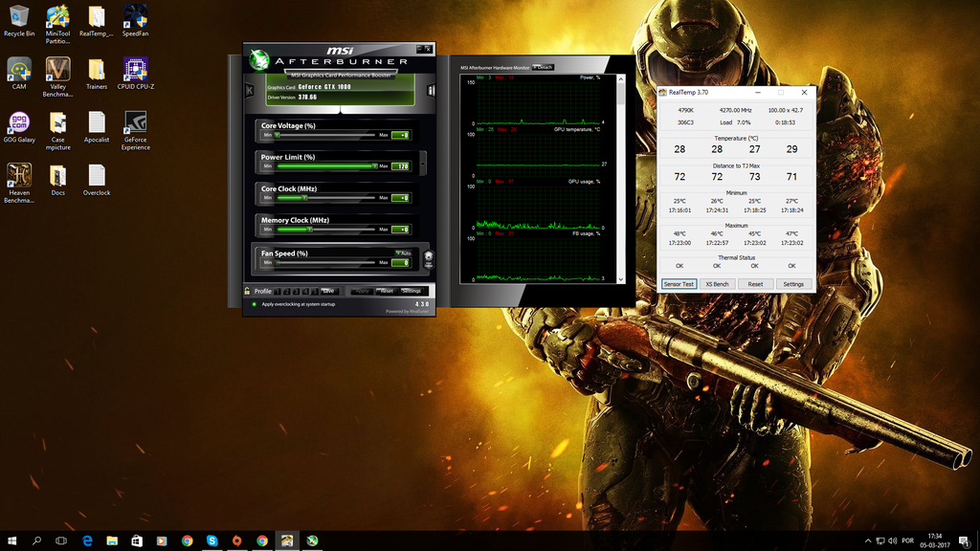The height and width of the screenshot is (551, 980).
Task: Click the MSI Afterburner dragon logo
Action: point(258,60)
